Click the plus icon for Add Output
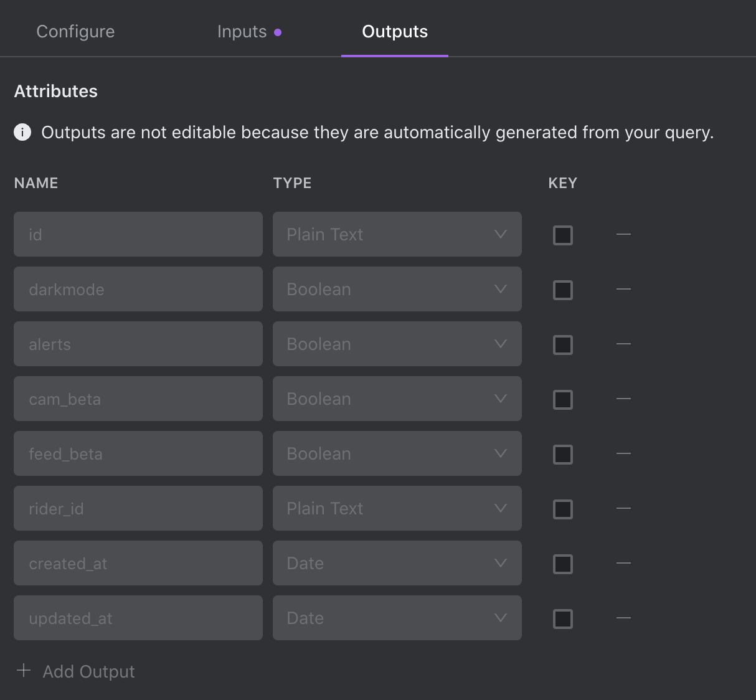The image size is (756, 700). coord(24,671)
